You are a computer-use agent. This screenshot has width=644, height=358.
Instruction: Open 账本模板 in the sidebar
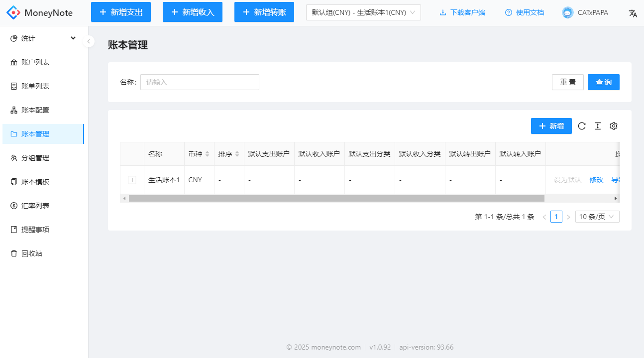(43, 182)
